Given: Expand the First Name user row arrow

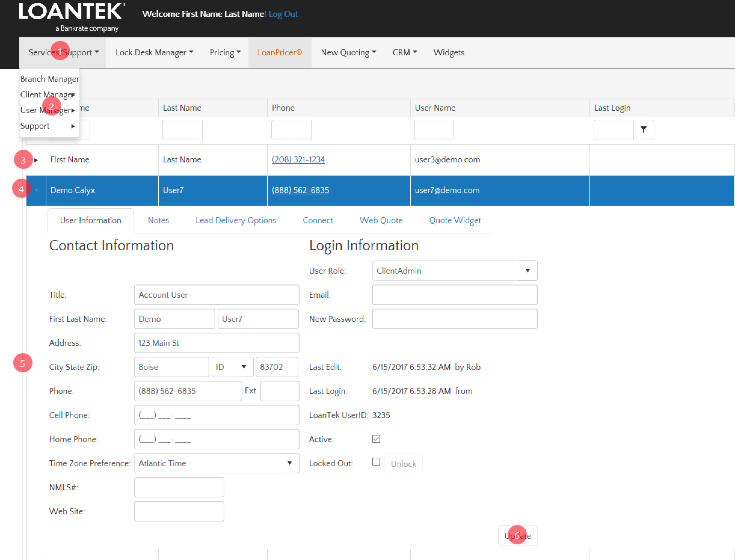Looking at the screenshot, I should pos(36,160).
